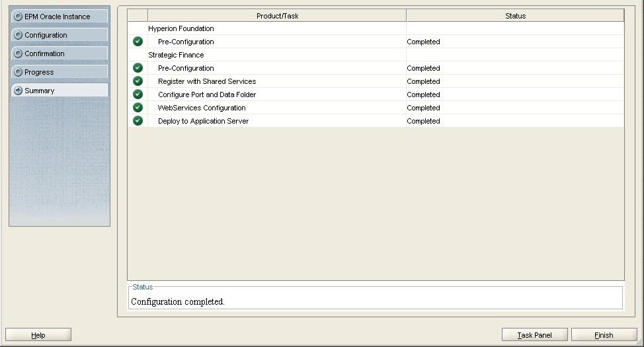This screenshot has height=347, width=644.
Task: Click Completed status for WebServices Configuration
Action: point(423,108)
